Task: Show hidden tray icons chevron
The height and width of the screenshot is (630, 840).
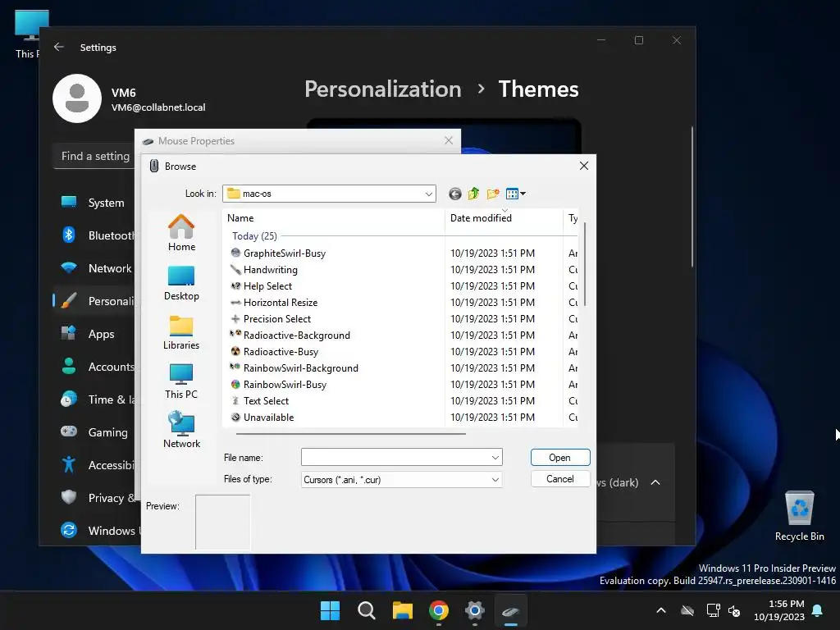Action: [x=661, y=610]
